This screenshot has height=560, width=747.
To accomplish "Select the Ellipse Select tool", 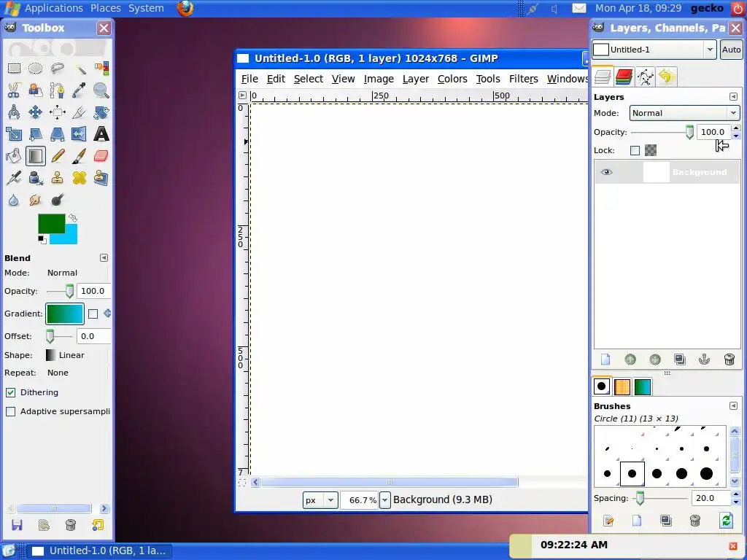I will click(35, 69).
